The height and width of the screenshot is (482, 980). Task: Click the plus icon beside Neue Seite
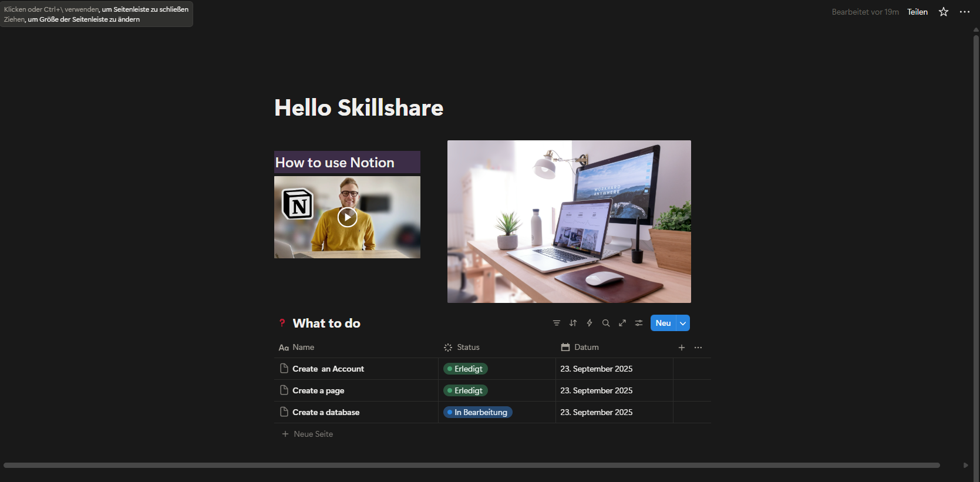pyautogui.click(x=285, y=434)
